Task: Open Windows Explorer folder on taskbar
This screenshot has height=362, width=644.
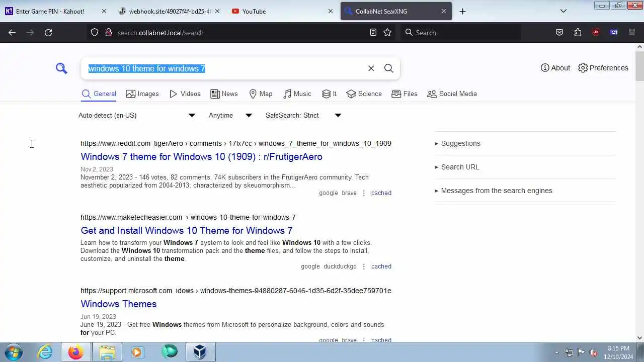Action: [x=107, y=352]
